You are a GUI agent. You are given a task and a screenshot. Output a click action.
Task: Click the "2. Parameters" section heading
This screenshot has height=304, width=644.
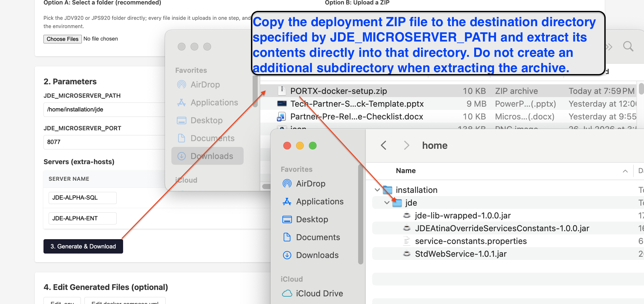(70, 81)
